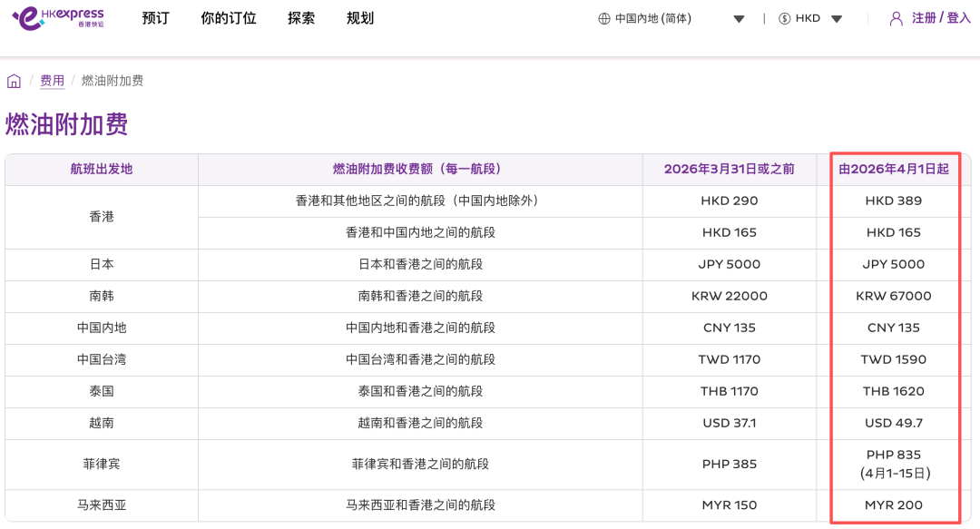The width and height of the screenshot is (980, 529).
Task: Select the 中国内地 departure cell
Action: pyautogui.click(x=102, y=328)
